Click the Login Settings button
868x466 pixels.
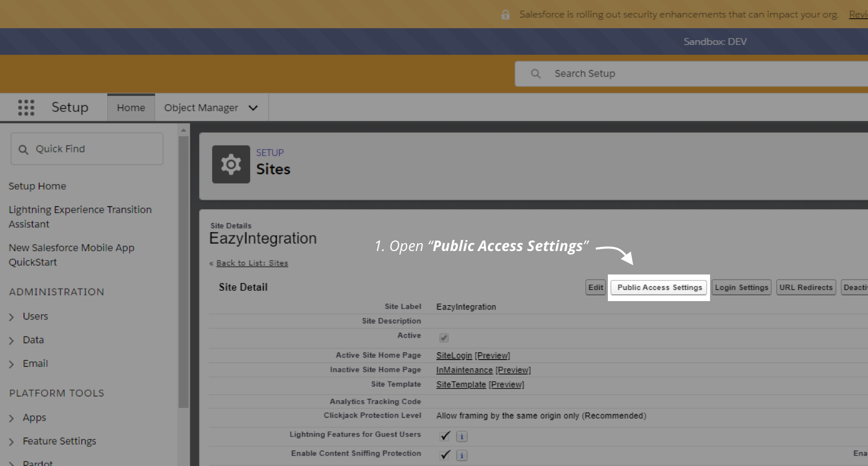click(x=741, y=288)
